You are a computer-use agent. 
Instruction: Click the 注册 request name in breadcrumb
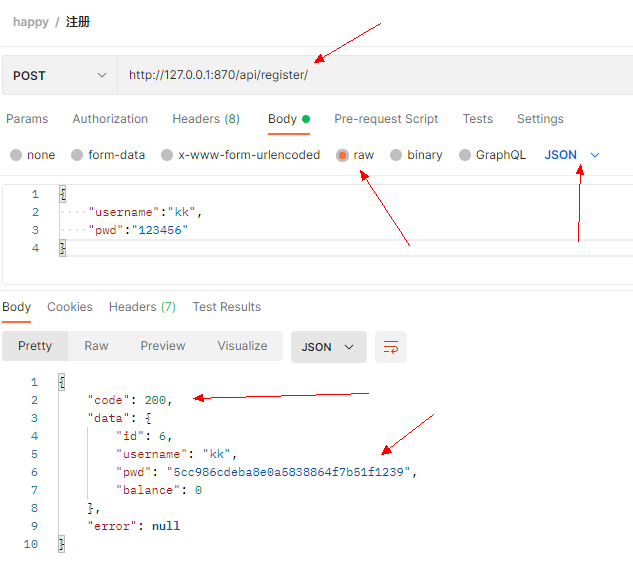tap(78, 22)
